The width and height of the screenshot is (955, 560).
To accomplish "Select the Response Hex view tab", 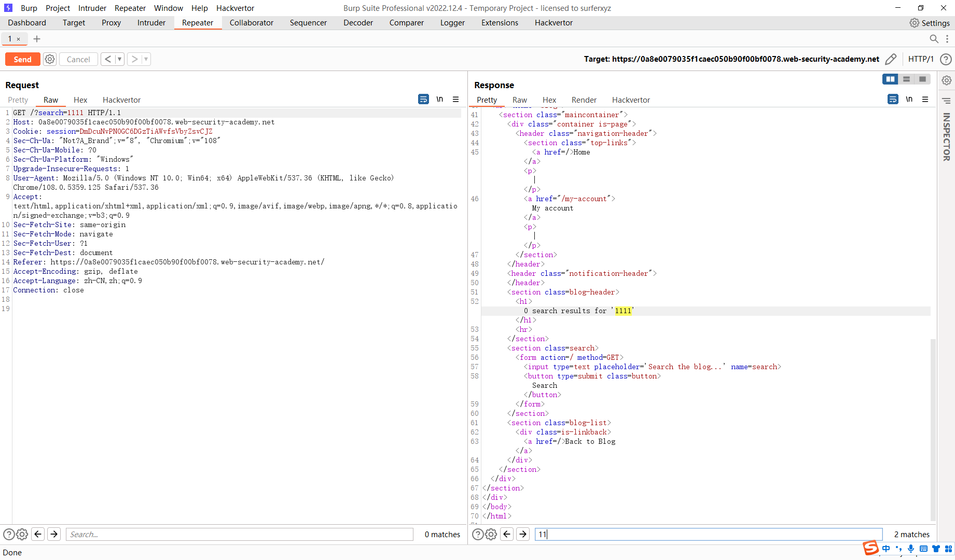I will pos(549,100).
